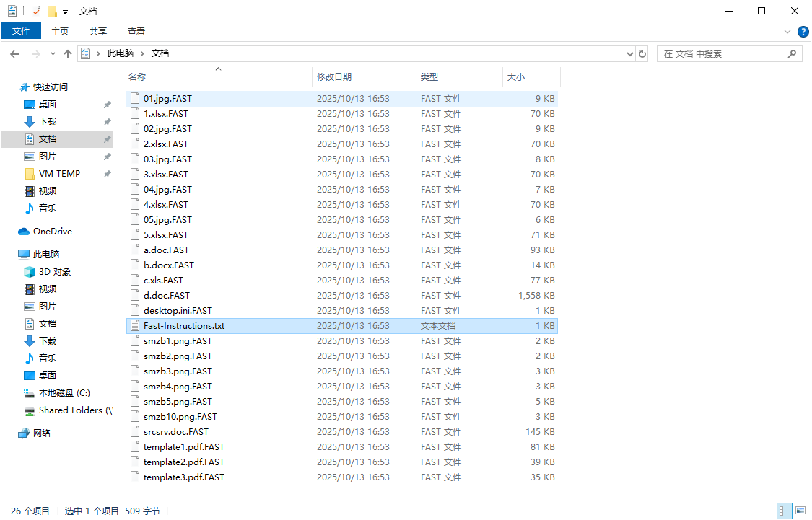Open 本地磁盘 (C:) in the sidebar
This screenshot has height=520, width=812.
tap(64, 393)
